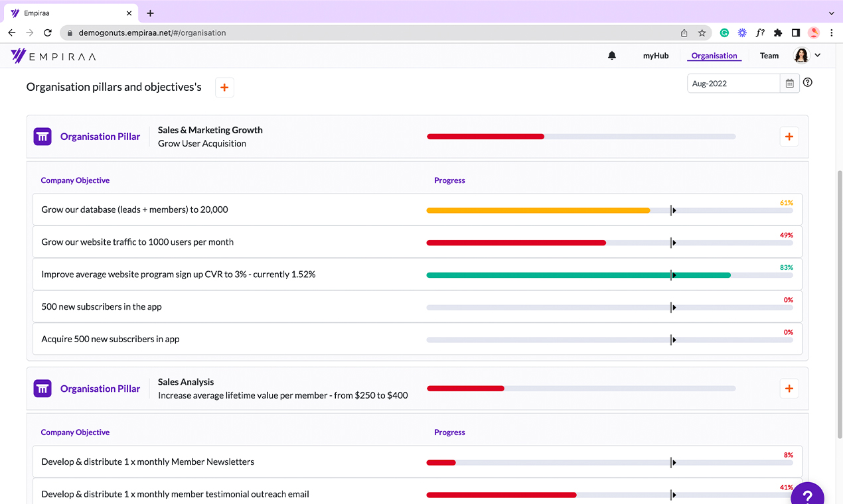Click the progress bar for CVR objective
Image resolution: width=843 pixels, height=504 pixels.
tap(577, 275)
